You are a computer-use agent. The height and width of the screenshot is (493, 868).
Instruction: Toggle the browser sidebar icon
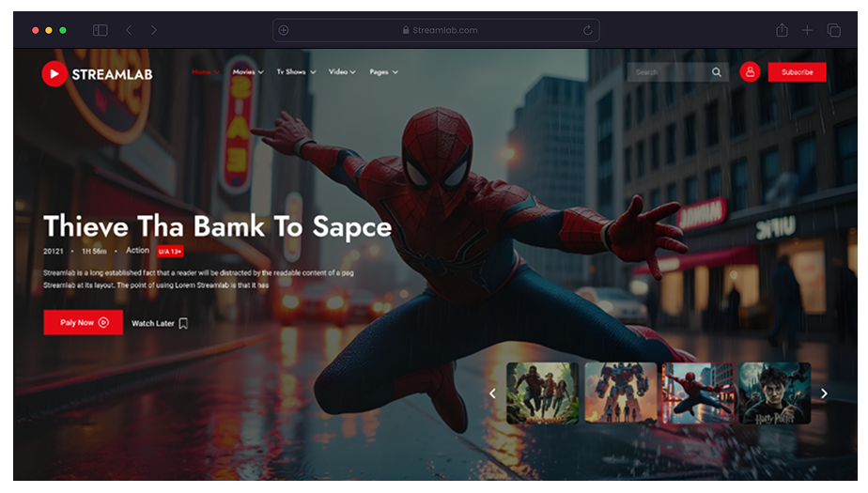point(100,30)
